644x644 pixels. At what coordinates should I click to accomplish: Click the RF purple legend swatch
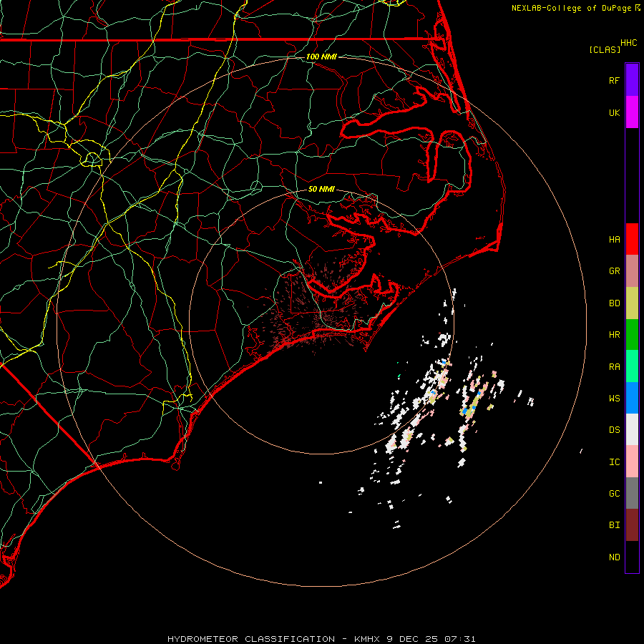click(632, 80)
